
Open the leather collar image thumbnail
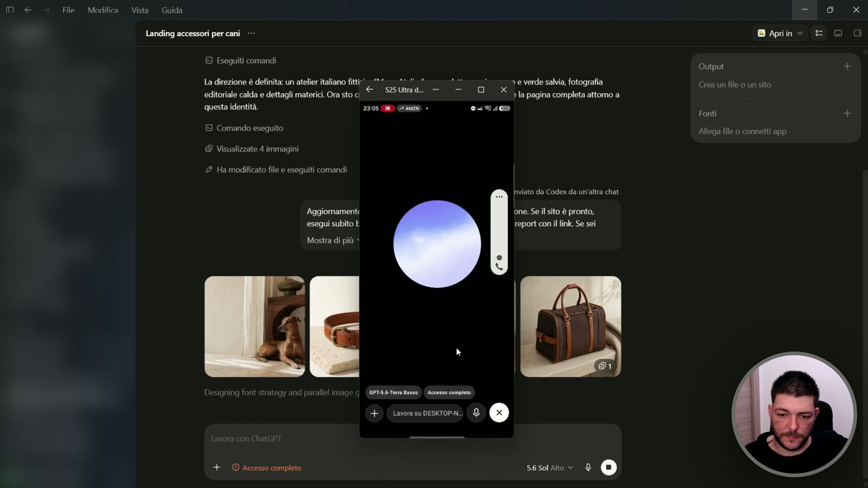click(x=335, y=326)
